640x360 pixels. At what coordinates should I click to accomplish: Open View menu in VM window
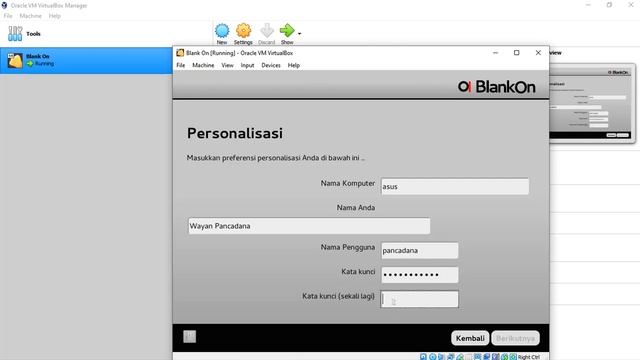point(227,65)
